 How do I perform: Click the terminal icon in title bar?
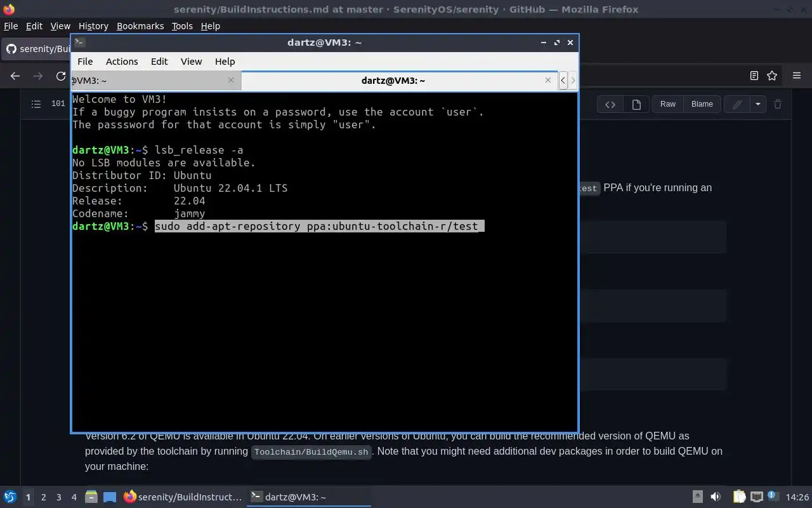pyautogui.click(x=79, y=43)
